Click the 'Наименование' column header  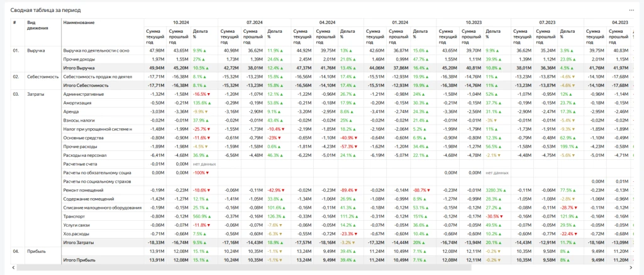tap(79, 23)
